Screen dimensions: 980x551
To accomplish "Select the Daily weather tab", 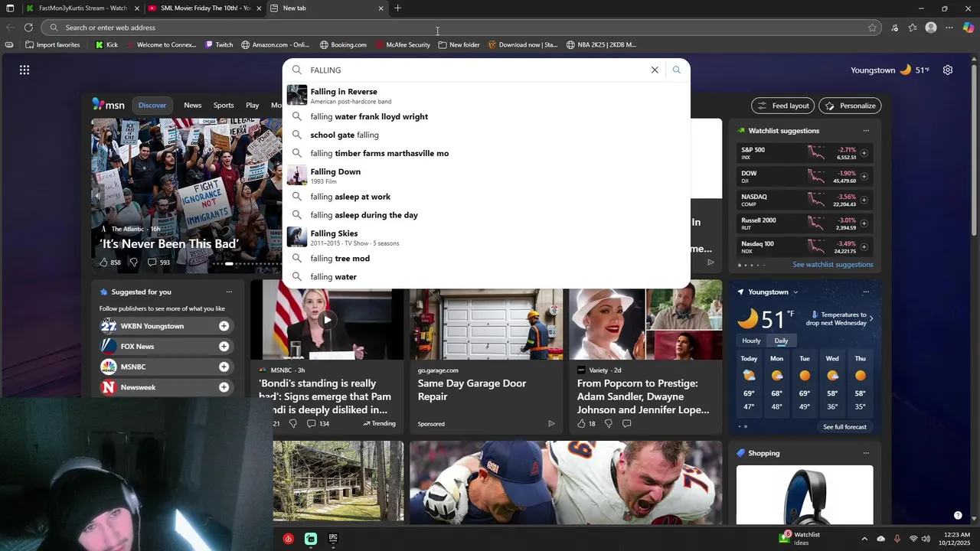I will [781, 341].
